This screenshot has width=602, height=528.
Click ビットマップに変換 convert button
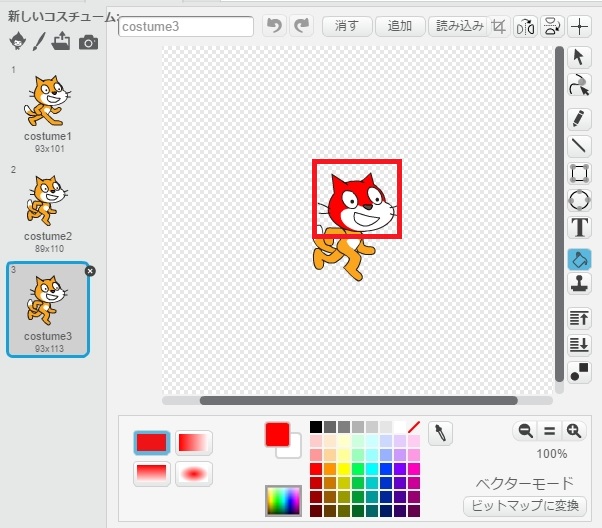pyautogui.click(x=525, y=506)
